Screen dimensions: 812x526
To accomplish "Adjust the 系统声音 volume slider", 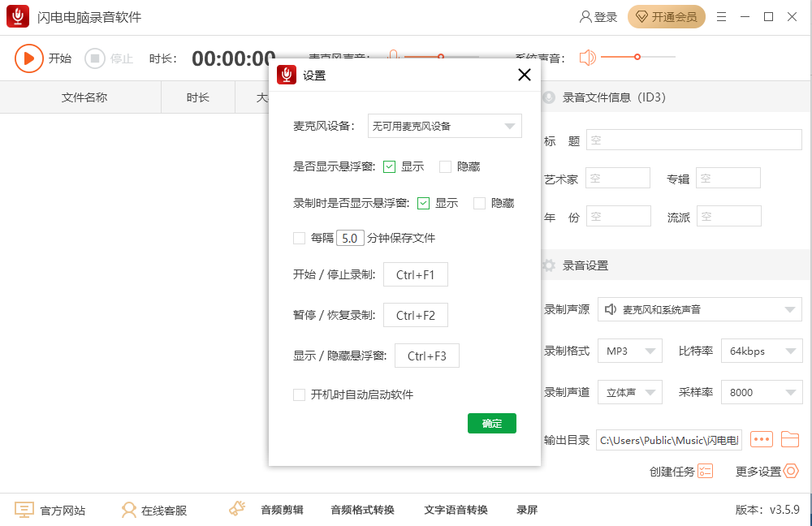I will click(x=638, y=57).
